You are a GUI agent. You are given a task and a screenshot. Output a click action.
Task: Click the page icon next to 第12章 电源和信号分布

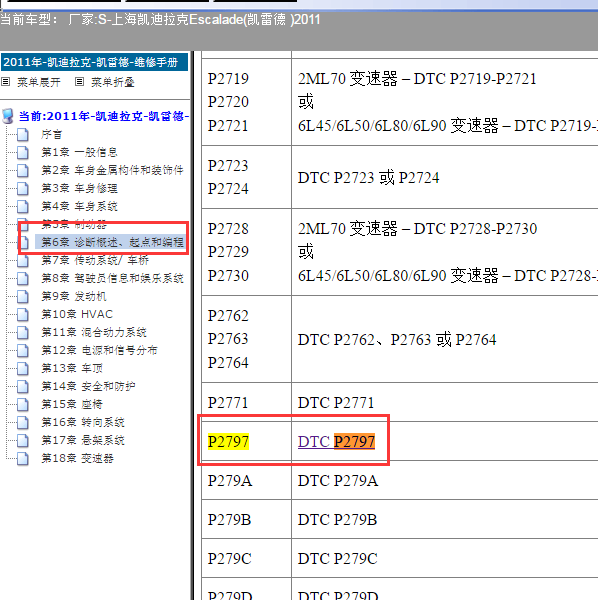[23, 350]
